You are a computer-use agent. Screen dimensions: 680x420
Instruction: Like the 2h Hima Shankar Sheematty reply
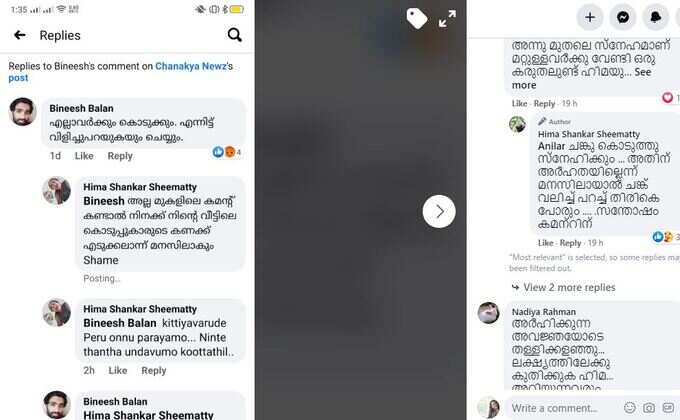[118, 370]
